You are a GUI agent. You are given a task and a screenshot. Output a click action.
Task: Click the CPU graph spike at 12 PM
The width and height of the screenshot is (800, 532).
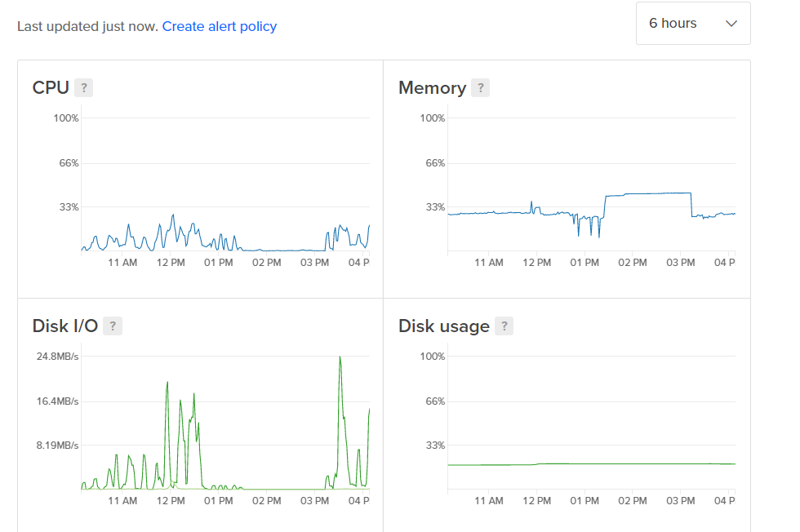173,216
